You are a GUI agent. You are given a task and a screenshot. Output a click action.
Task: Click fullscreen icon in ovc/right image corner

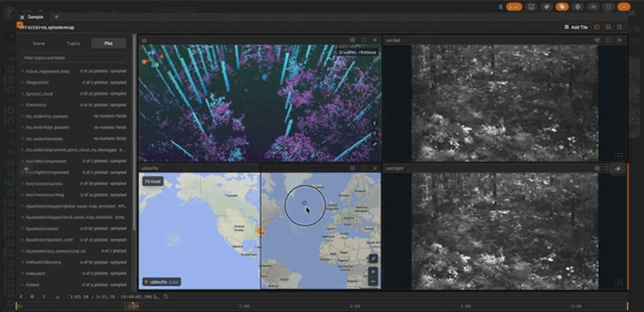click(x=619, y=283)
